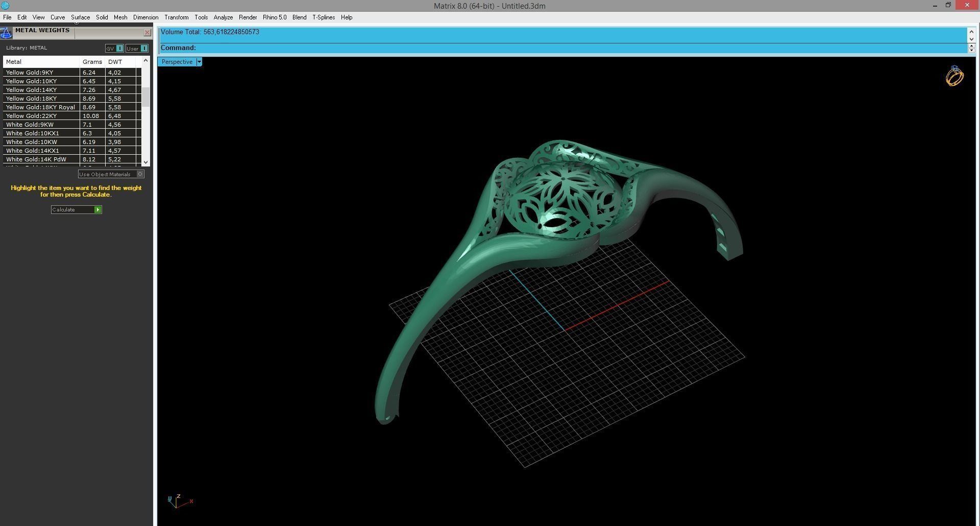The width and height of the screenshot is (980, 526).
Task: Select the Yellow Gold:9KY row
Action: coord(72,73)
